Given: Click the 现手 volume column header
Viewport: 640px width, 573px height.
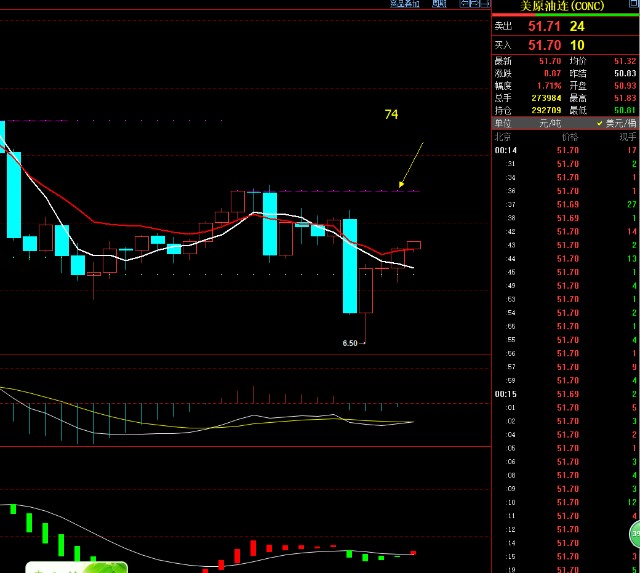Looking at the screenshot, I should 627,136.
